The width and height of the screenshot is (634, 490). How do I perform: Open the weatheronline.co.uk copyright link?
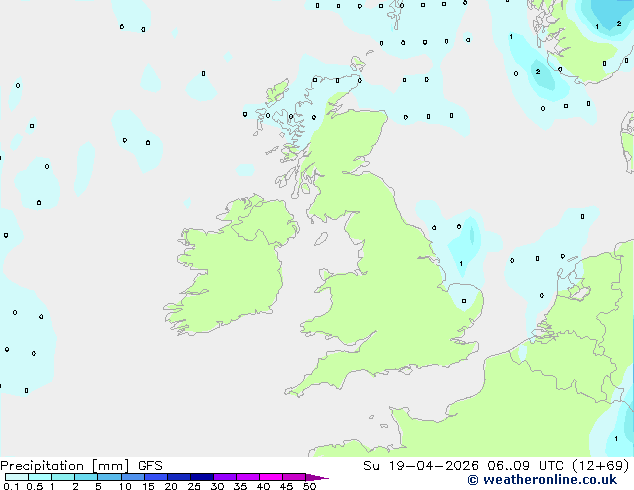tap(542, 480)
